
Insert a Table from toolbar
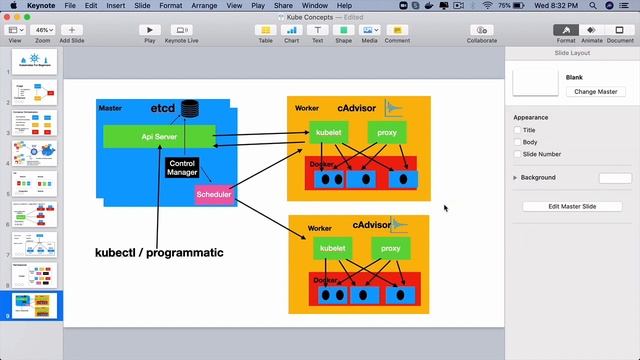265,30
